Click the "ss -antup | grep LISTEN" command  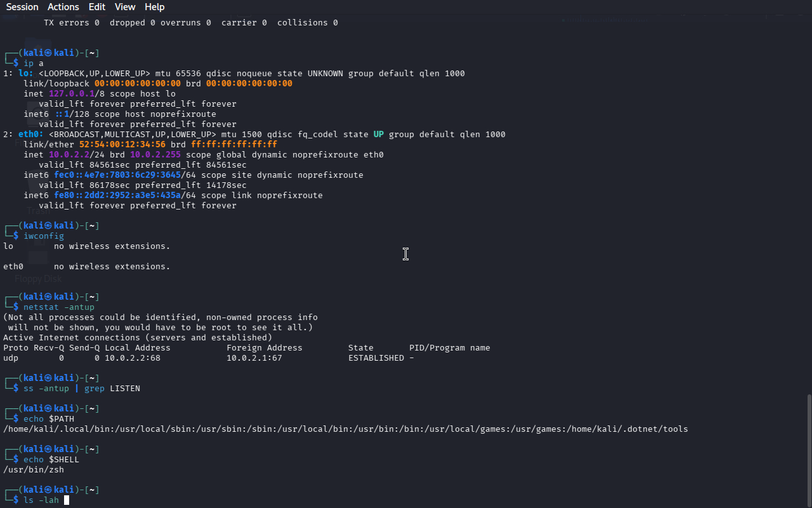pyautogui.click(x=81, y=389)
